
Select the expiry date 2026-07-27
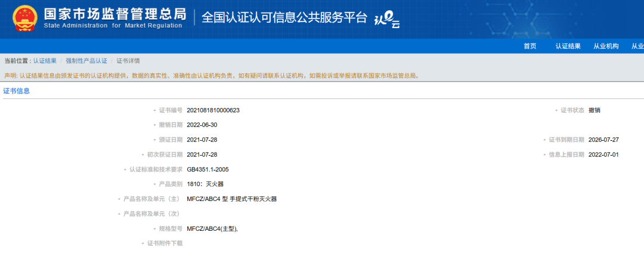click(603, 140)
